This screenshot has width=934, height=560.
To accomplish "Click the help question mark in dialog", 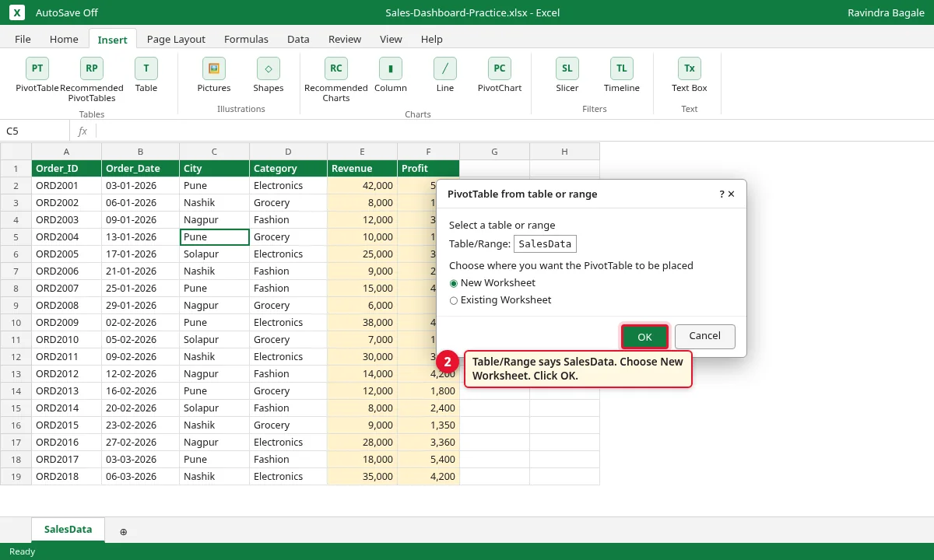I will [722, 194].
